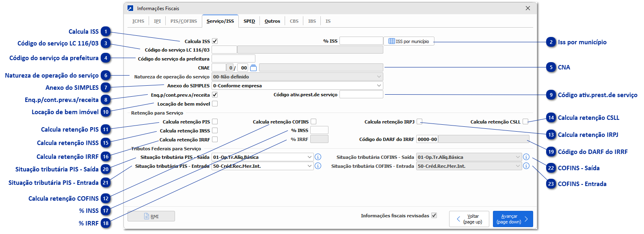644x234 pixels.
Task: Click the CNAE lookup icon
Action: 253,68
